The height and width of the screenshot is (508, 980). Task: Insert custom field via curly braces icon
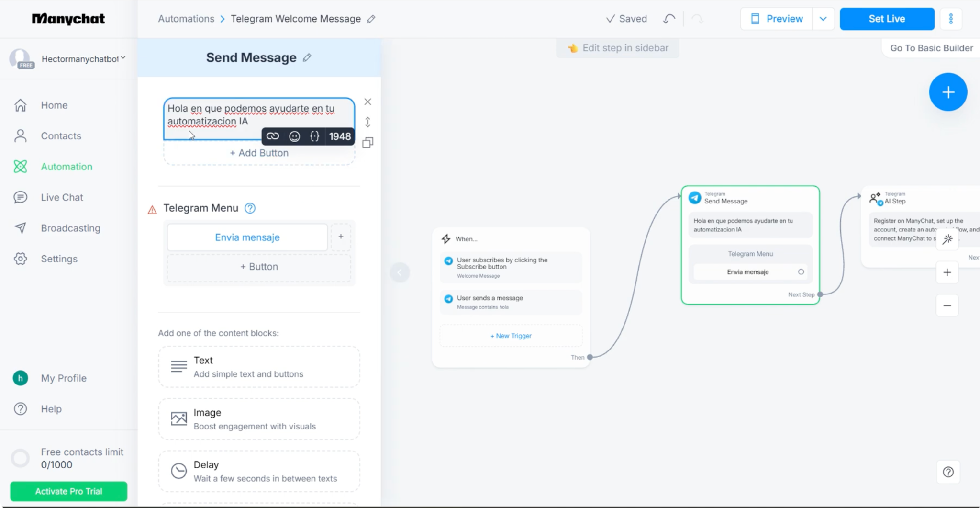coord(314,136)
